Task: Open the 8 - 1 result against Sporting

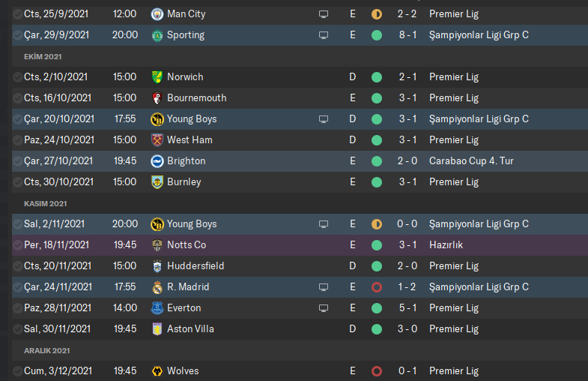Action: pos(407,35)
